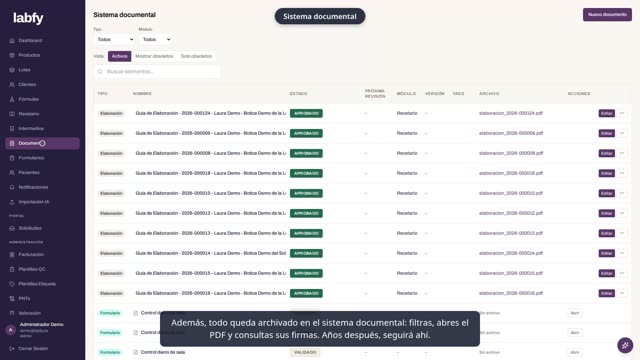Click the Nuevo documento button

[607, 15]
